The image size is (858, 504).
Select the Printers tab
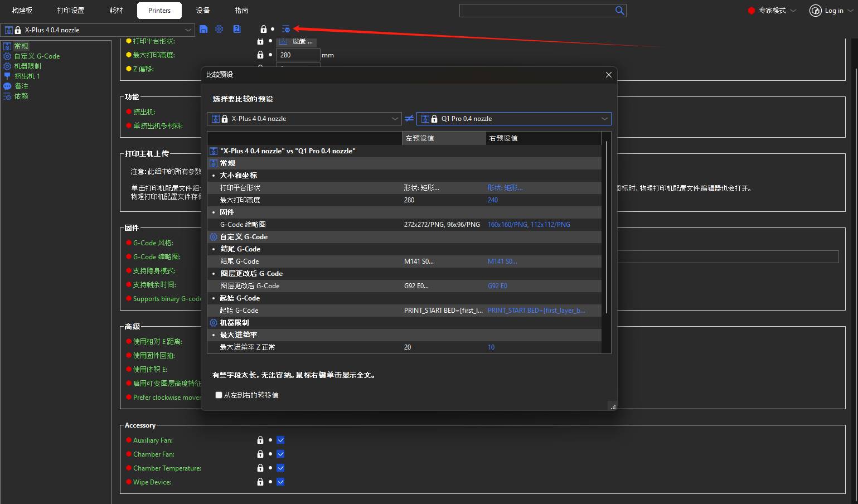[x=159, y=11]
